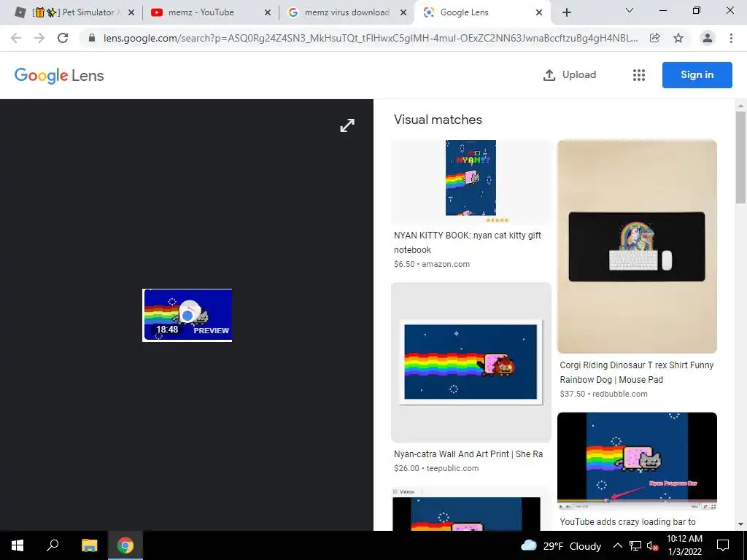
Task: Open the tab search chevron
Action: (629, 10)
